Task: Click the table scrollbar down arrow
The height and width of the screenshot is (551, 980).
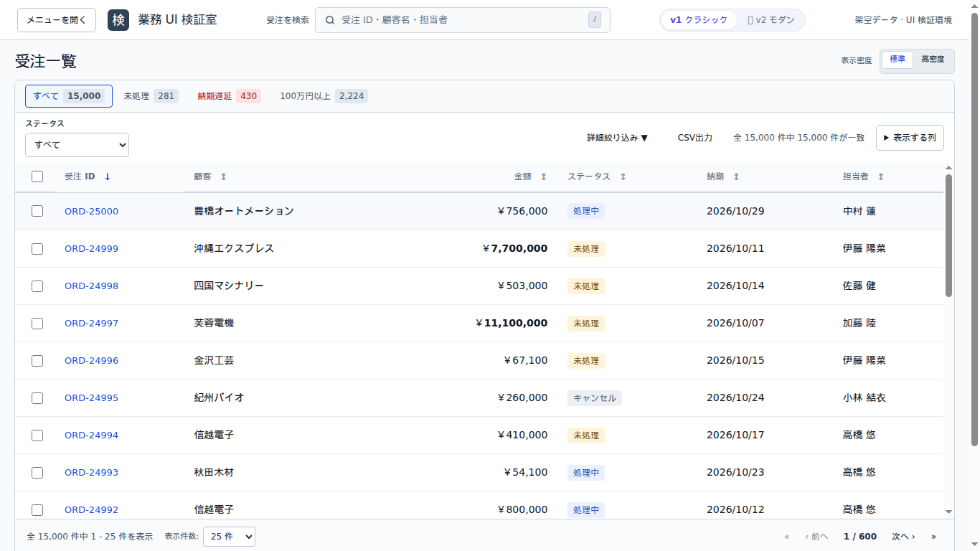Action: (x=948, y=512)
